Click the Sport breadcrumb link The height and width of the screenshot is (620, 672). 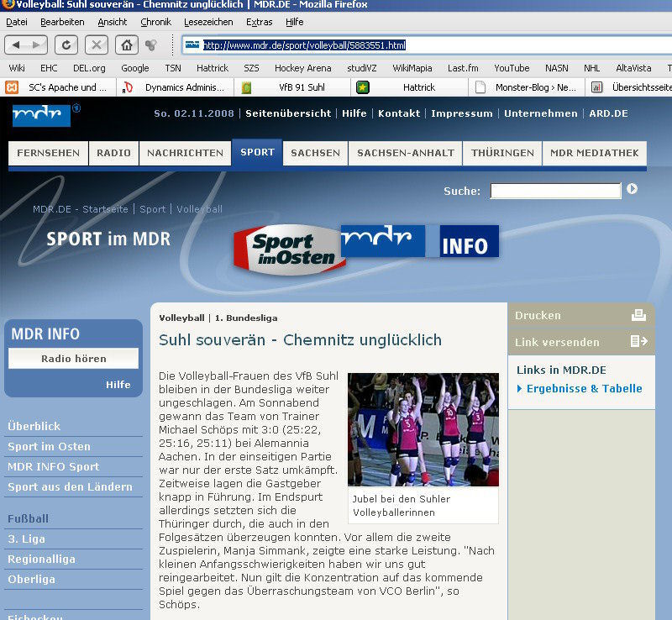[x=153, y=209]
